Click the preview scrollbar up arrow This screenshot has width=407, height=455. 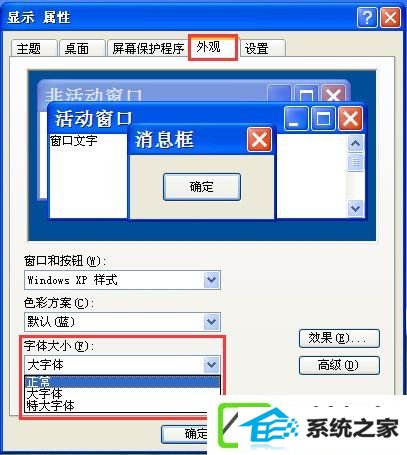tap(355, 143)
